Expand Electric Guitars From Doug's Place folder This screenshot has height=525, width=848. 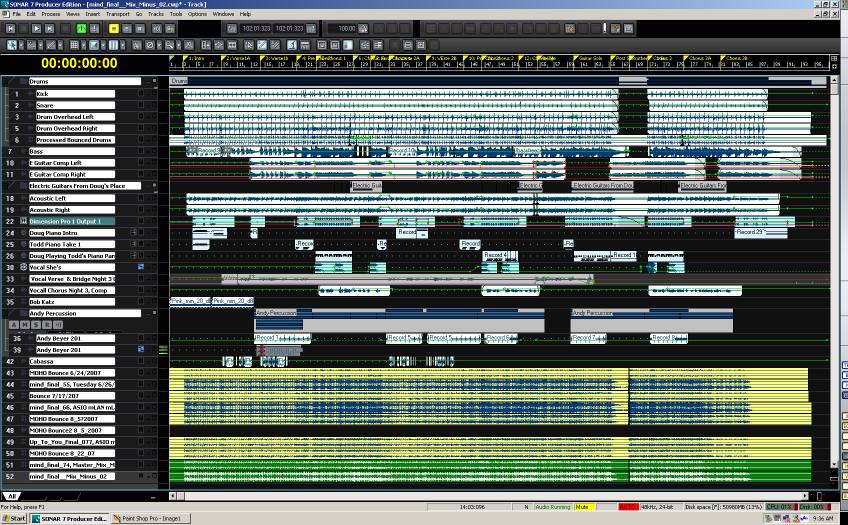(20, 186)
